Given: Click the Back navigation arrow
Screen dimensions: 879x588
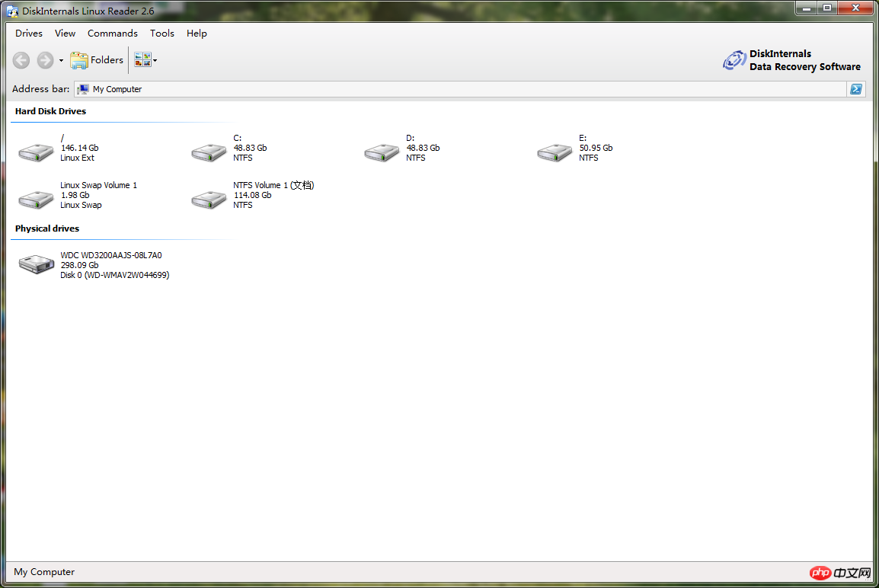Looking at the screenshot, I should tap(21, 60).
